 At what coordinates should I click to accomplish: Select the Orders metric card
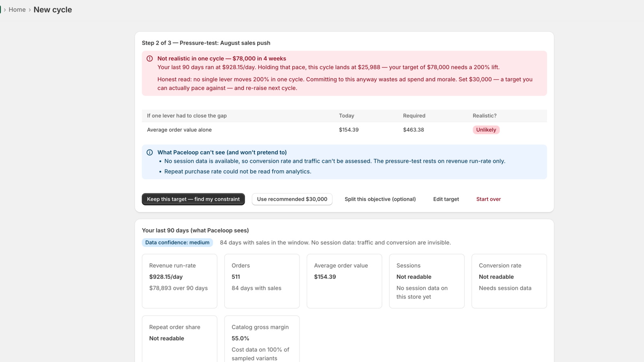coord(262,281)
